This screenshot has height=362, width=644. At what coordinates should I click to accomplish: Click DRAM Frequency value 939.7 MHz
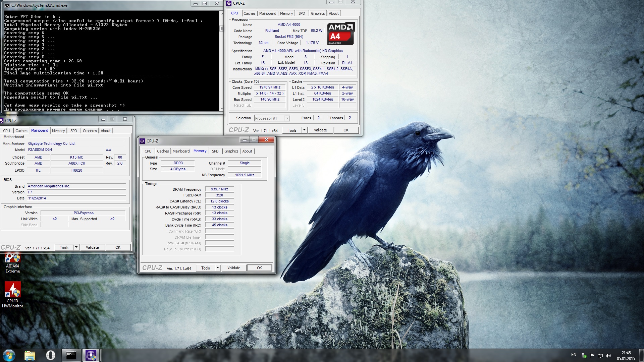219,189
